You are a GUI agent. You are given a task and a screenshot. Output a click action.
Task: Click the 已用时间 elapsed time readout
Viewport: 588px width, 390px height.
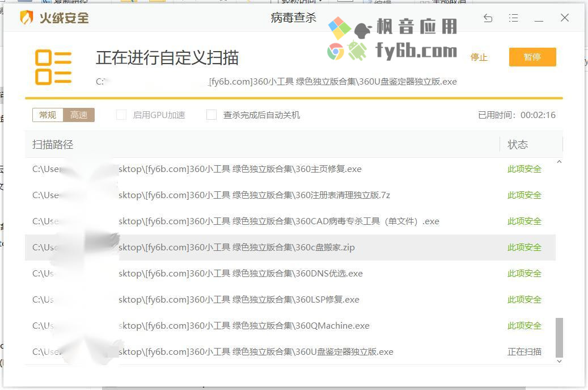[x=517, y=115]
